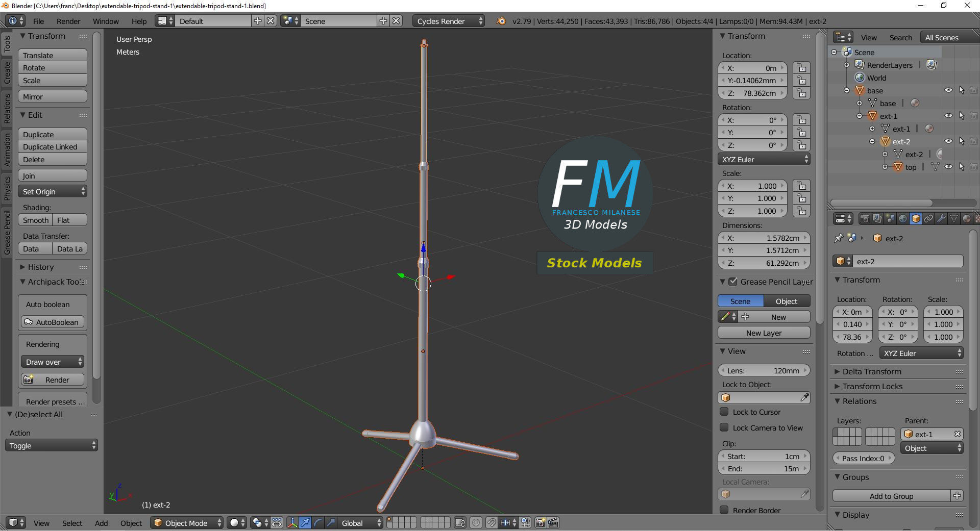Select the rotate manipulator arc icon
Image resolution: width=980 pixels, height=531 pixels.
(x=318, y=523)
